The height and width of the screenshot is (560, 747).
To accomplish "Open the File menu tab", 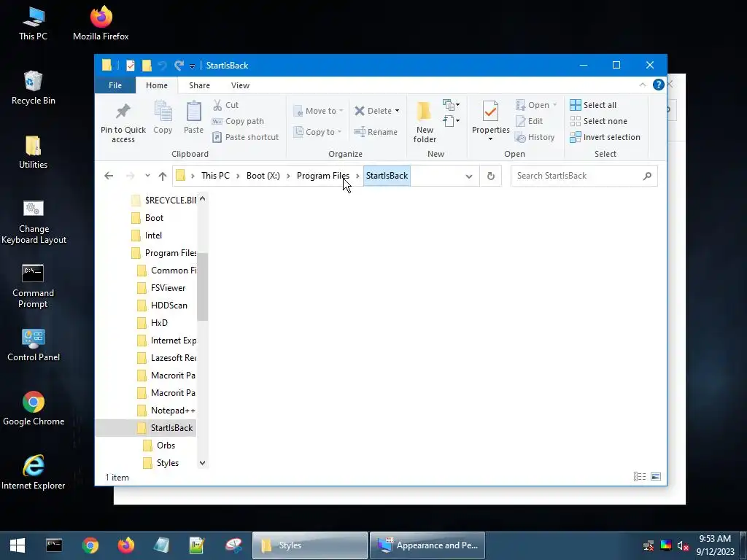I will click(115, 85).
